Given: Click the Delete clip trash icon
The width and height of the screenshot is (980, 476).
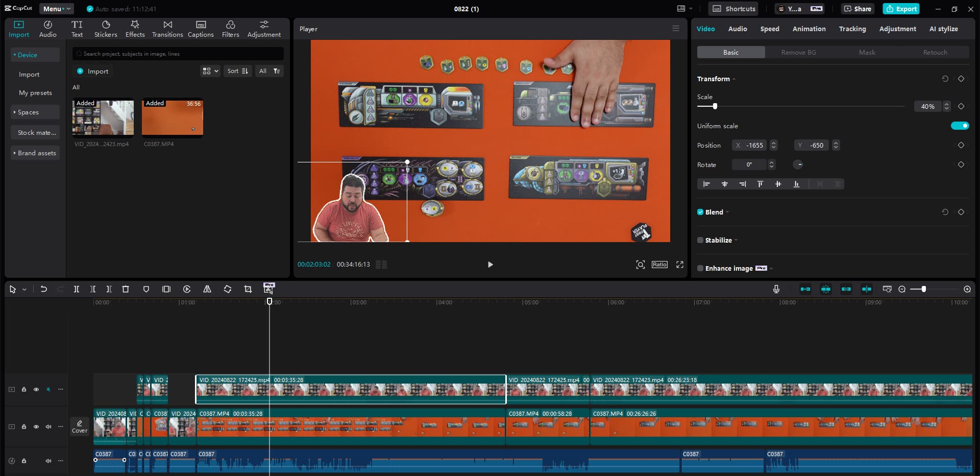Looking at the screenshot, I should tap(126, 289).
